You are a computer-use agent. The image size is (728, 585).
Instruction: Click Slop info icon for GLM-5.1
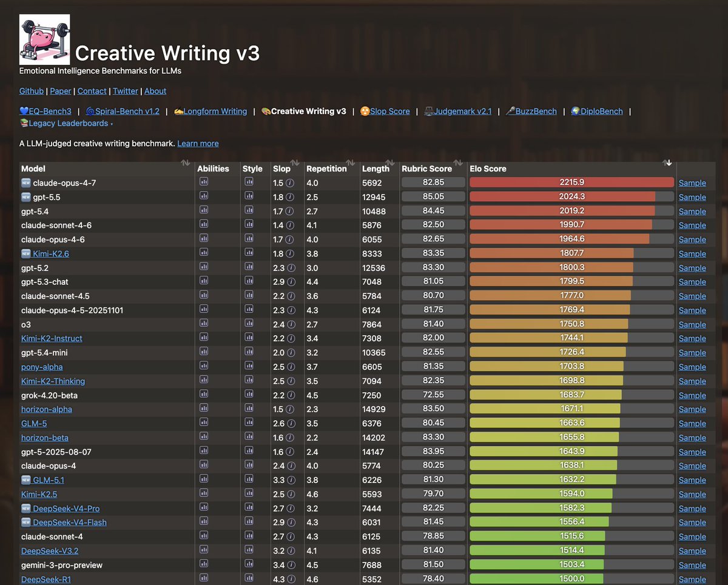(x=290, y=480)
